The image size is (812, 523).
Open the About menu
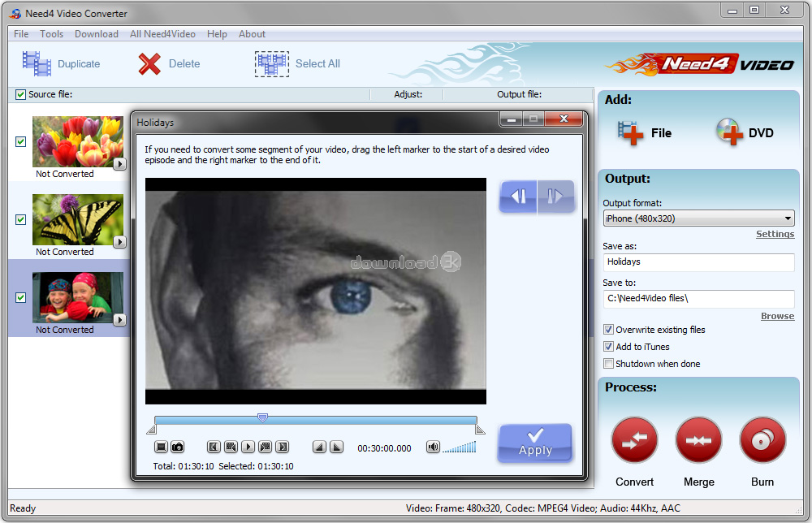(x=253, y=34)
